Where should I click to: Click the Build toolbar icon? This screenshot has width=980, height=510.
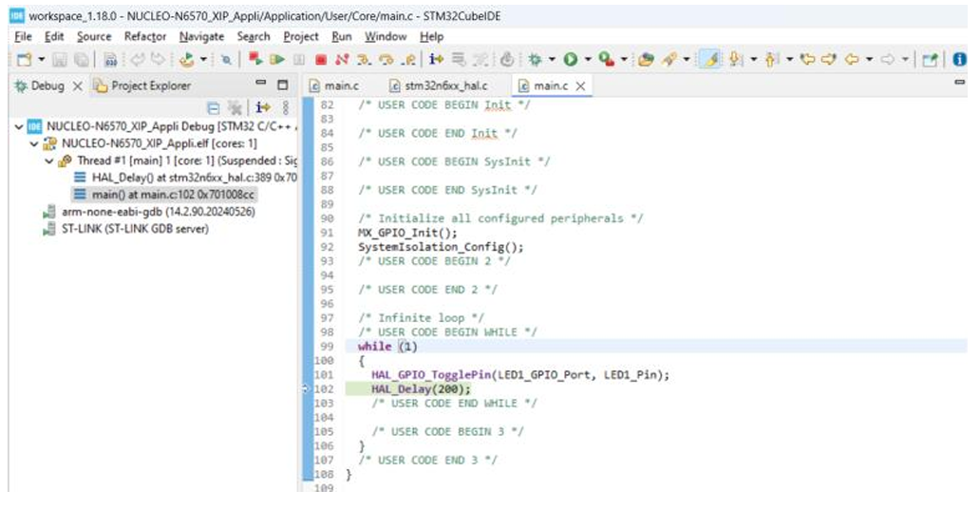pyautogui.click(x=186, y=60)
